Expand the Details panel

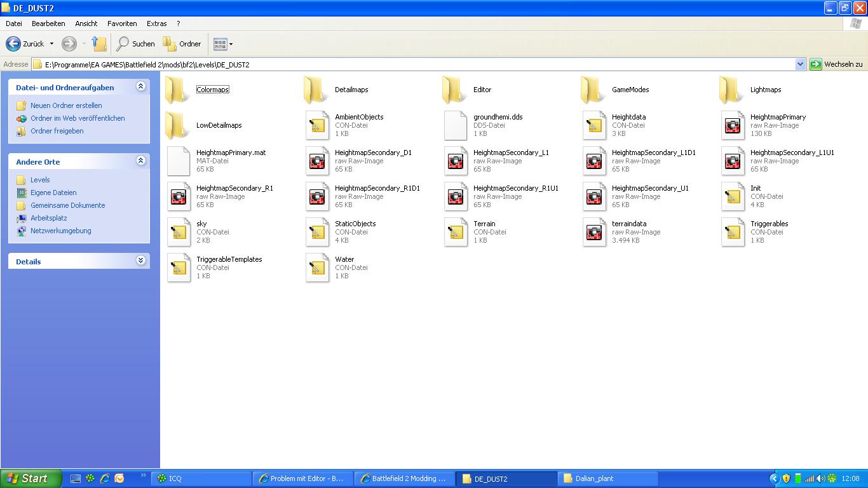click(x=140, y=261)
